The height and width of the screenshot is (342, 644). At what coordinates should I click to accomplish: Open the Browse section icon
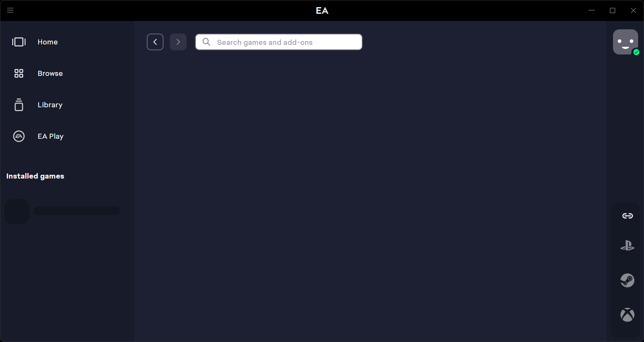click(x=18, y=73)
